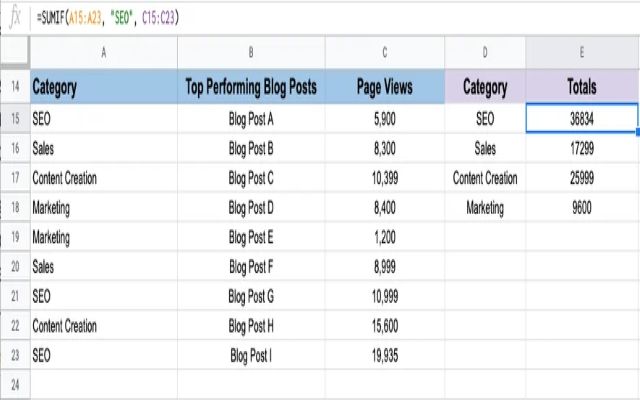Click the page views value 19,935
The width and height of the screenshot is (640, 400).
385,355
